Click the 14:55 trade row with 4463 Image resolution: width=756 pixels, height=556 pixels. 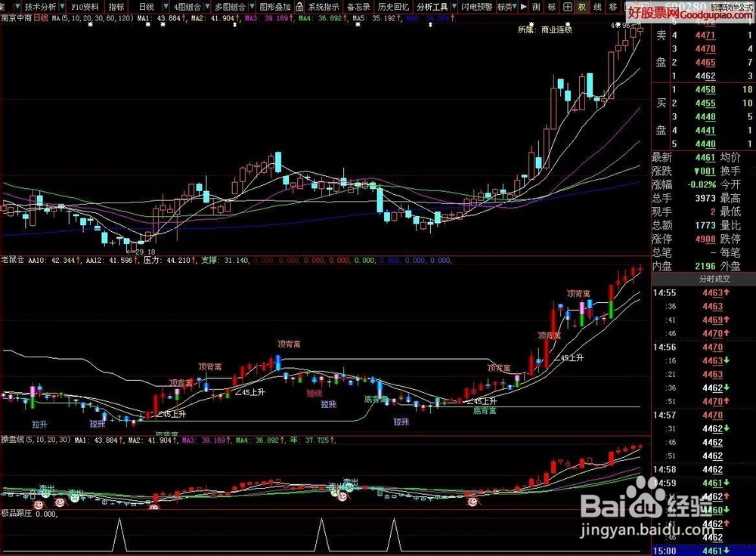coord(702,292)
